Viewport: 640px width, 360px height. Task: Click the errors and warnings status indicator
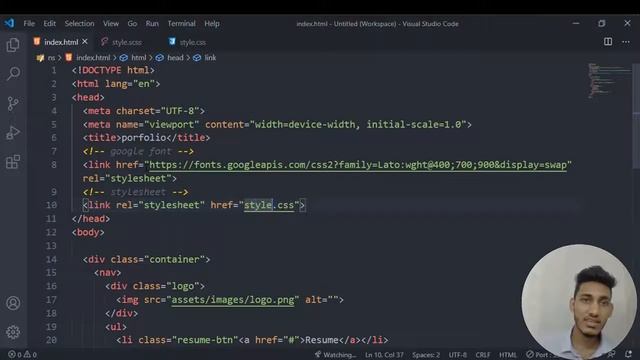click(22, 355)
